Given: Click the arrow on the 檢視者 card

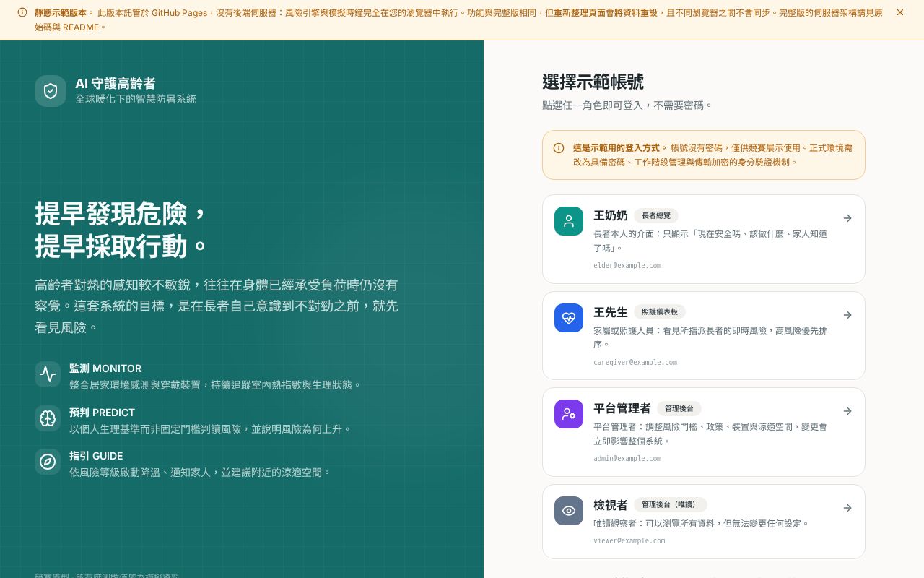Looking at the screenshot, I should click(x=847, y=508).
